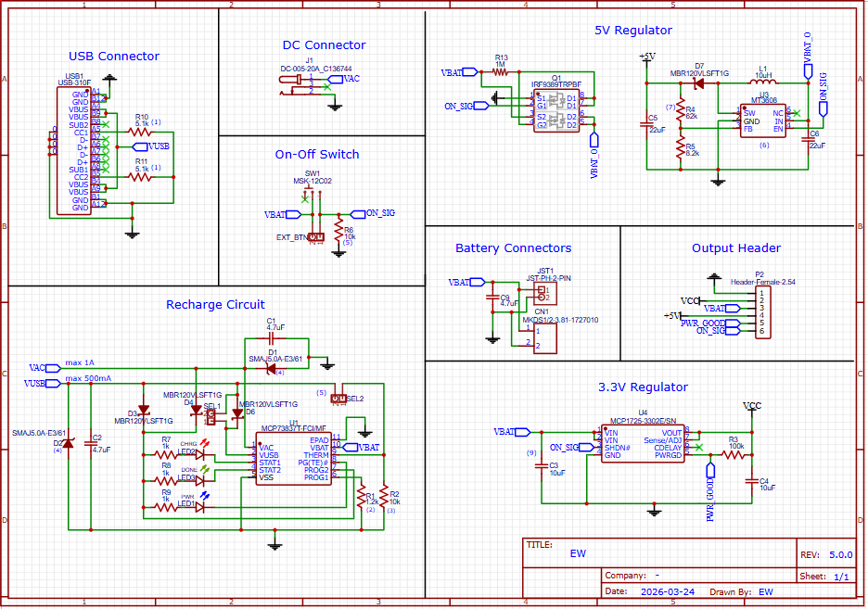Click the MCP73837T charger IC U1

tap(292, 457)
